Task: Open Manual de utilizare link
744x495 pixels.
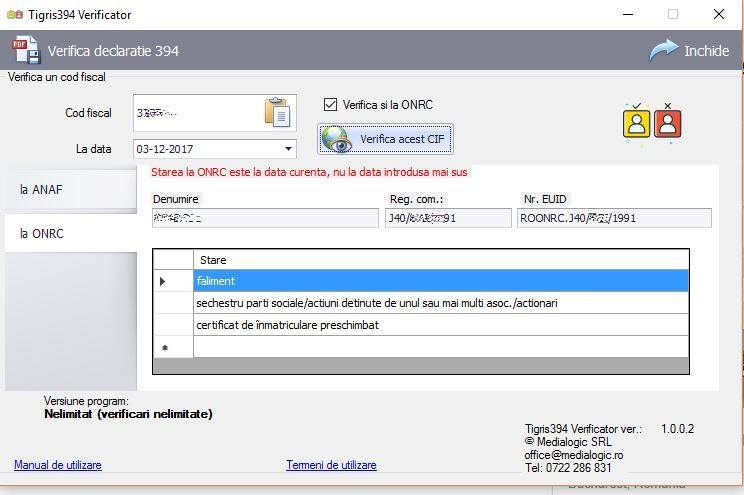Action: [x=58, y=465]
